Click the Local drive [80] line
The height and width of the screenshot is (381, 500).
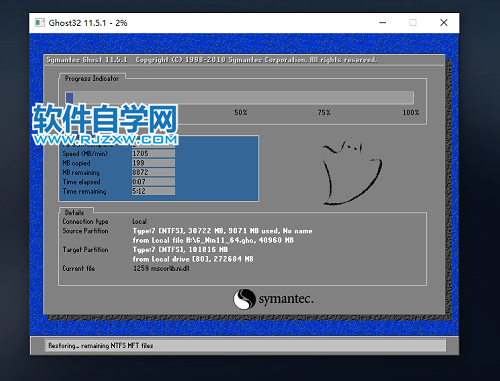click(x=193, y=259)
